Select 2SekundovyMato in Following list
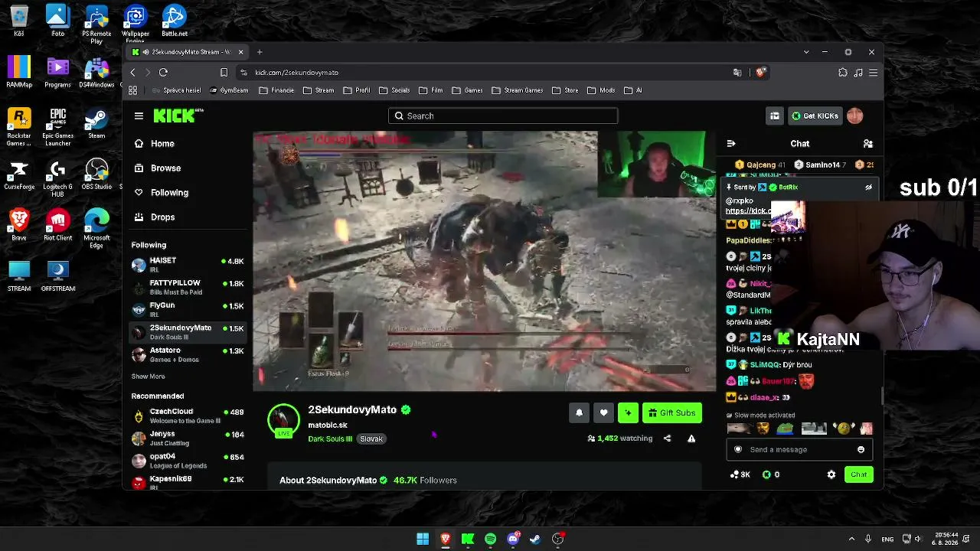This screenshot has height=551, width=980. tap(188, 332)
